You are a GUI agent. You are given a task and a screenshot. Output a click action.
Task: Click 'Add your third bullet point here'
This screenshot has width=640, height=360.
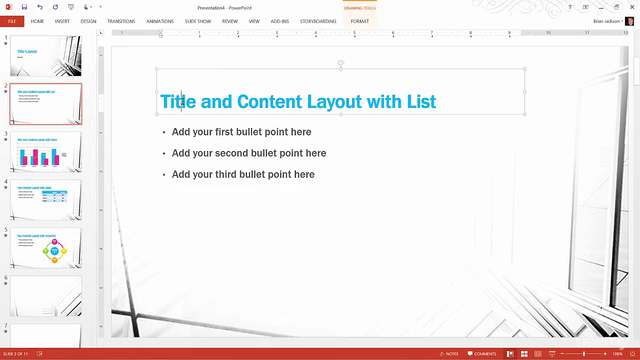point(243,174)
